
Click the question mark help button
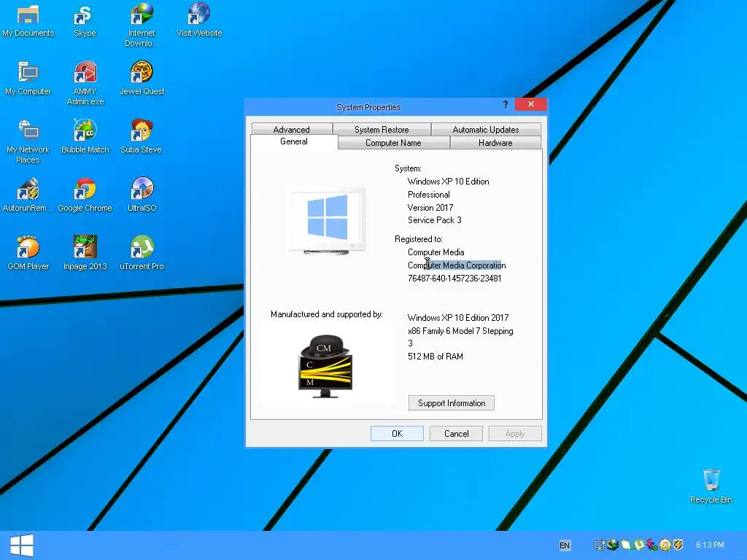click(506, 104)
